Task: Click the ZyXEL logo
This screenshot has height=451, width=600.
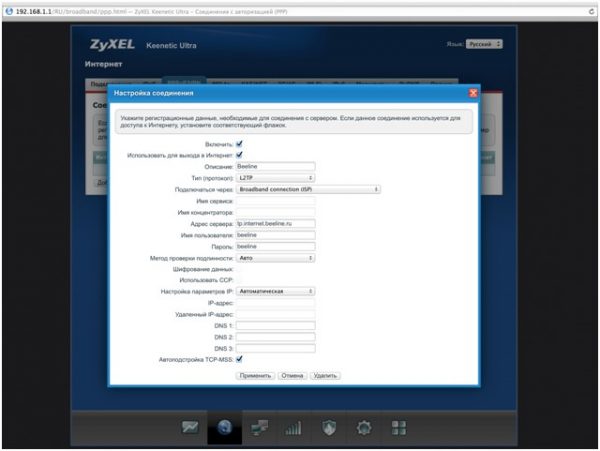Action: pyautogui.click(x=112, y=45)
